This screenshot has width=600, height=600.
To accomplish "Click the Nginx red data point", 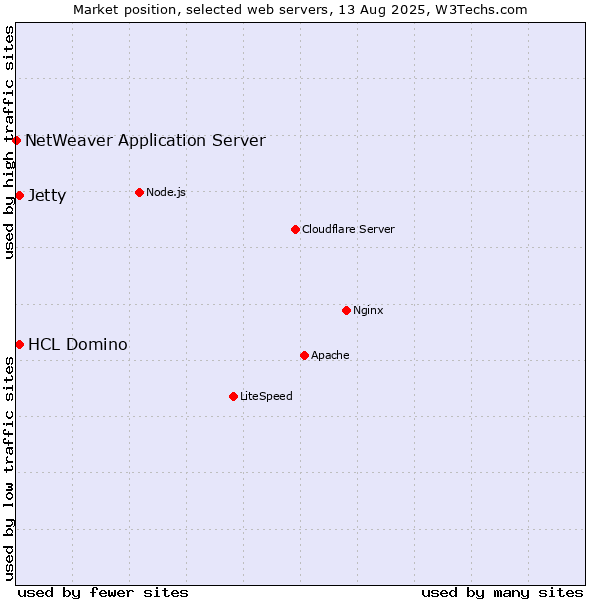I will (x=347, y=310).
